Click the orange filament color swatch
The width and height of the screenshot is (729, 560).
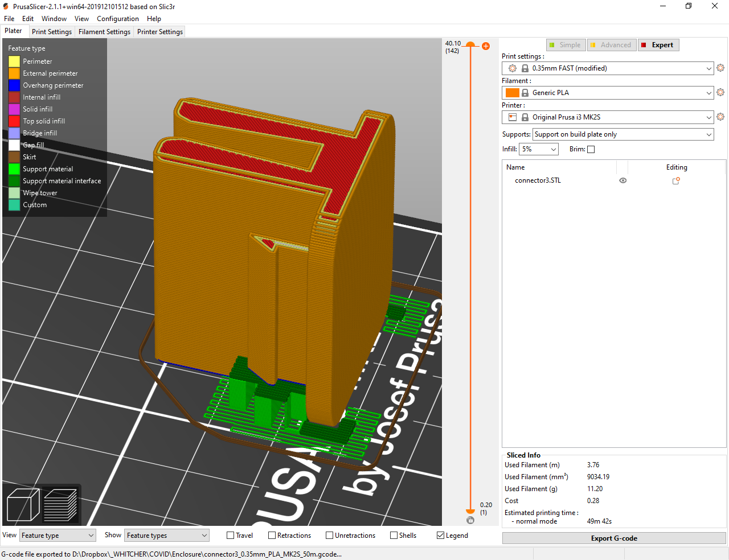click(513, 93)
